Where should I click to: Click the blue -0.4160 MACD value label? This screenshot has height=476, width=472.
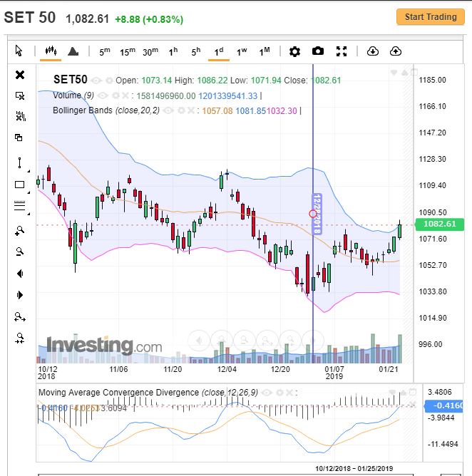tap(444, 406)
